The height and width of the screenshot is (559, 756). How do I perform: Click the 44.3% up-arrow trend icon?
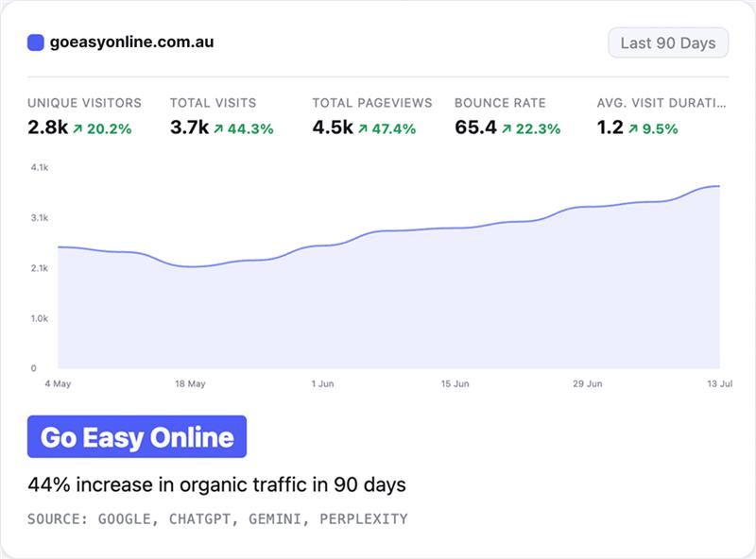click(218, 128)
